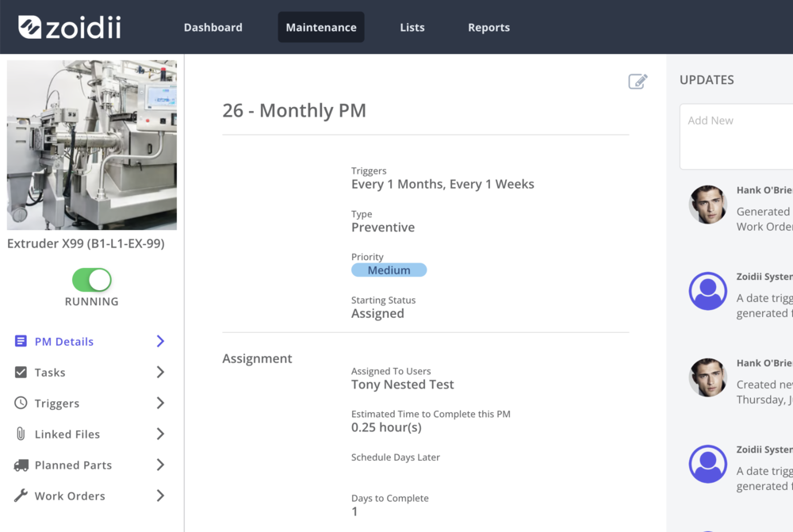Viewport: 793px width, 532px height.
Task: Select the Maintenance tab
Action: [321, 27]
